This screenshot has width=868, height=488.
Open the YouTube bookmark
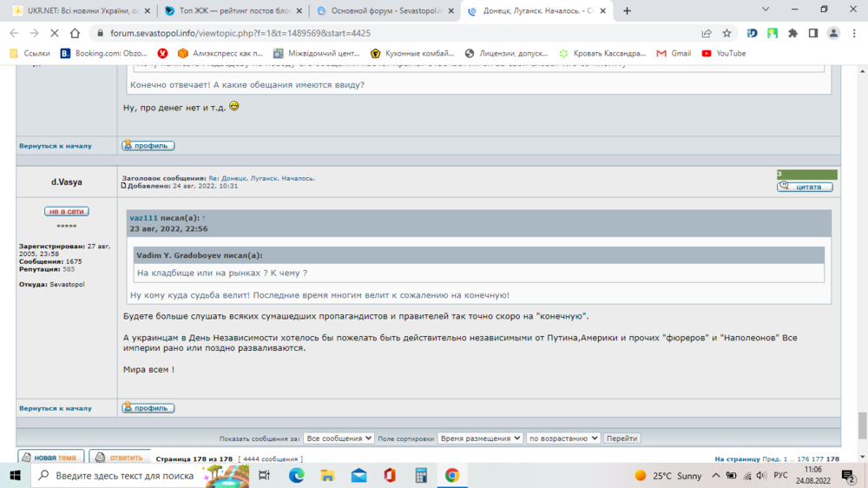click(724, 53)
